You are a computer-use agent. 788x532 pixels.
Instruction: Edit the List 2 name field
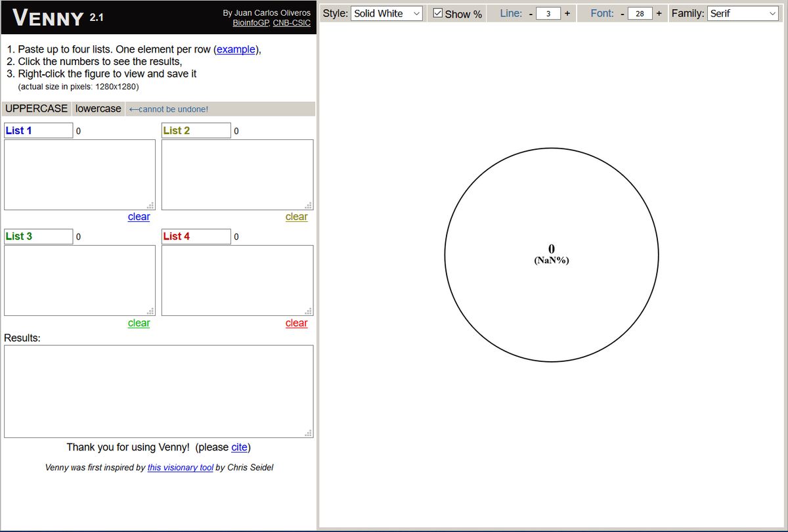196,131
